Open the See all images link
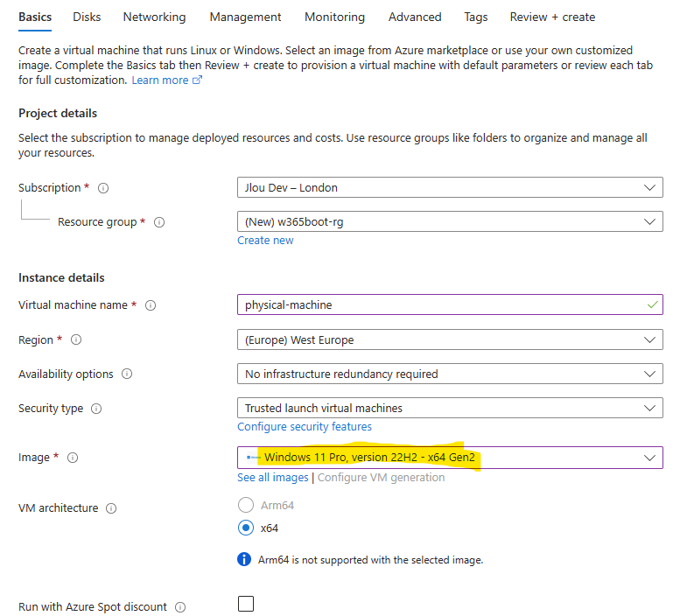Image resolution: width=680 pixels, height=616 pixels. coord(272,478)
